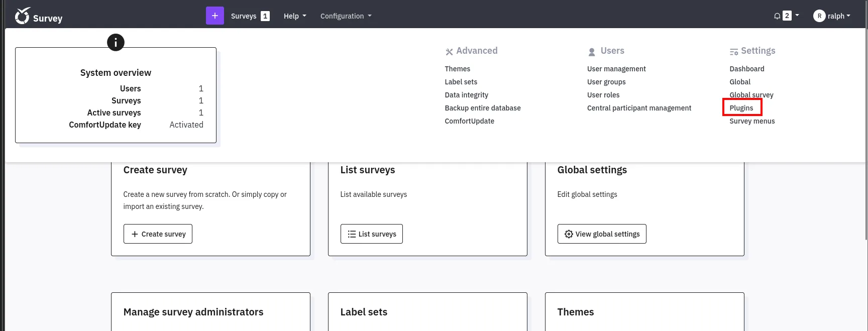Click the Survey brand name text
This screenshot has height=331, width=868.
coord(48,19)
